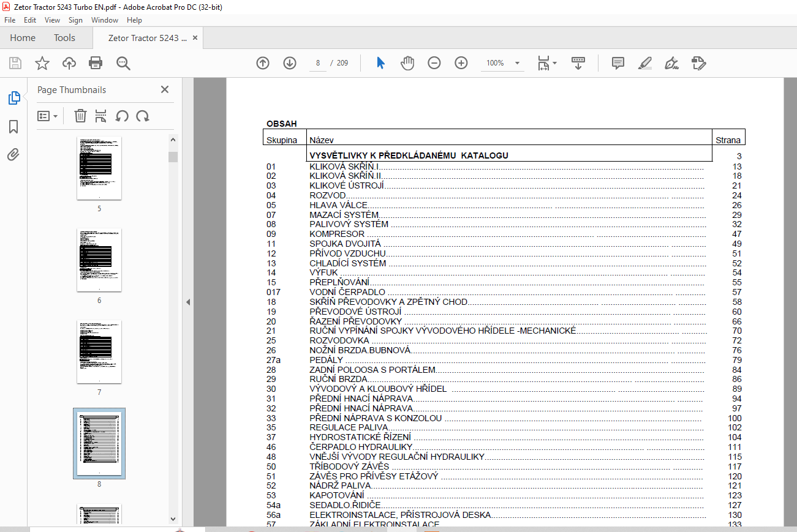797x532 pixels.
Task: Click the RUČNÍ BRZDA contents entry
Action: point(338,379)
